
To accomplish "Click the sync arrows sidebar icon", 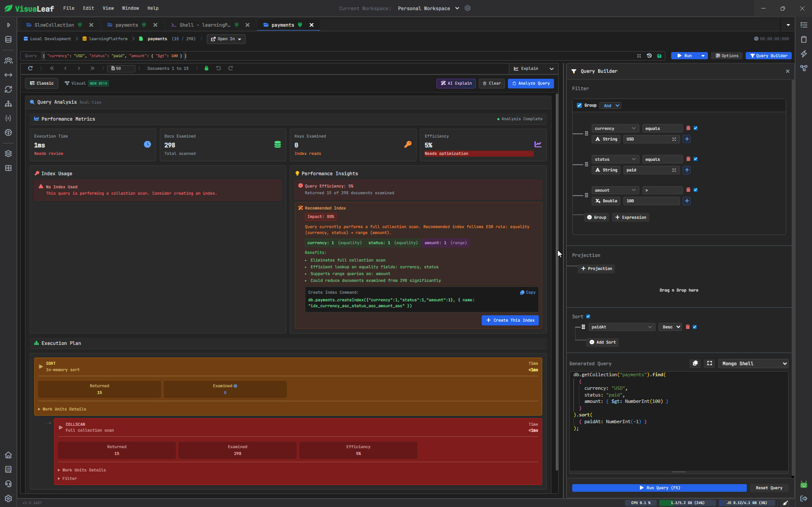I will 8,89.
